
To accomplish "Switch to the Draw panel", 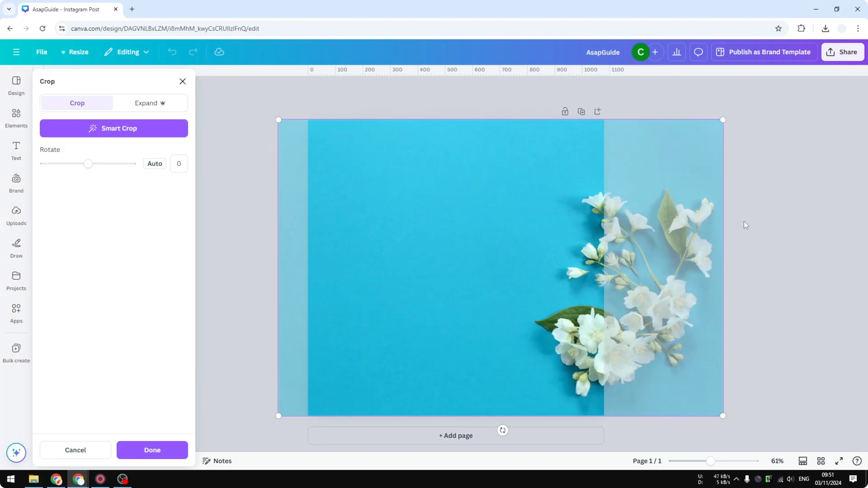I will [x=16, y=248].
